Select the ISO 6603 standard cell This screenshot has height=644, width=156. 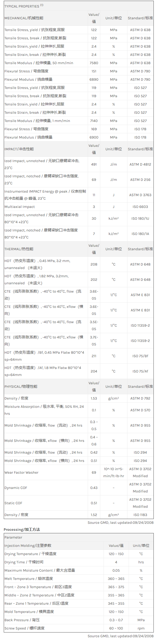140,207
